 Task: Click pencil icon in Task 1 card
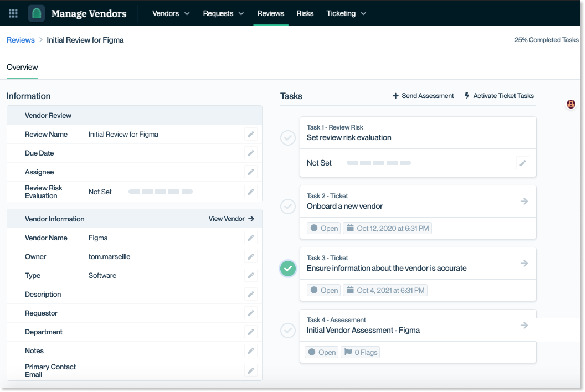522,163
